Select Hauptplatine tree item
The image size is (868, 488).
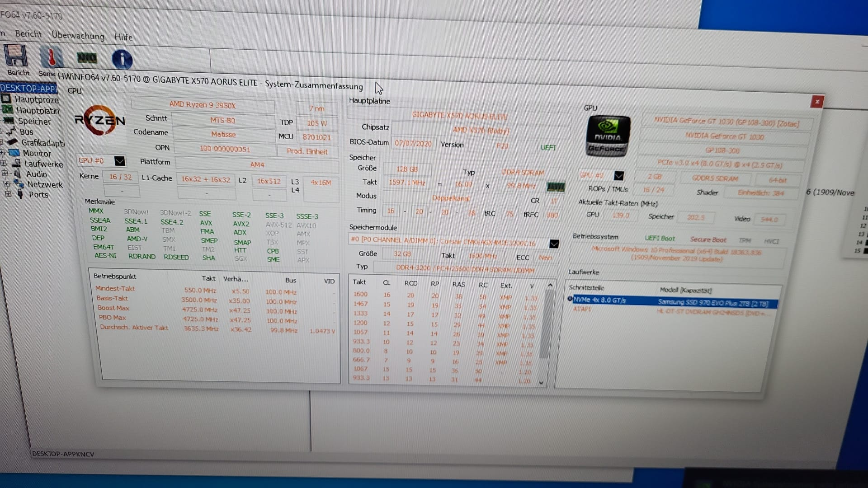click(38, 110)
